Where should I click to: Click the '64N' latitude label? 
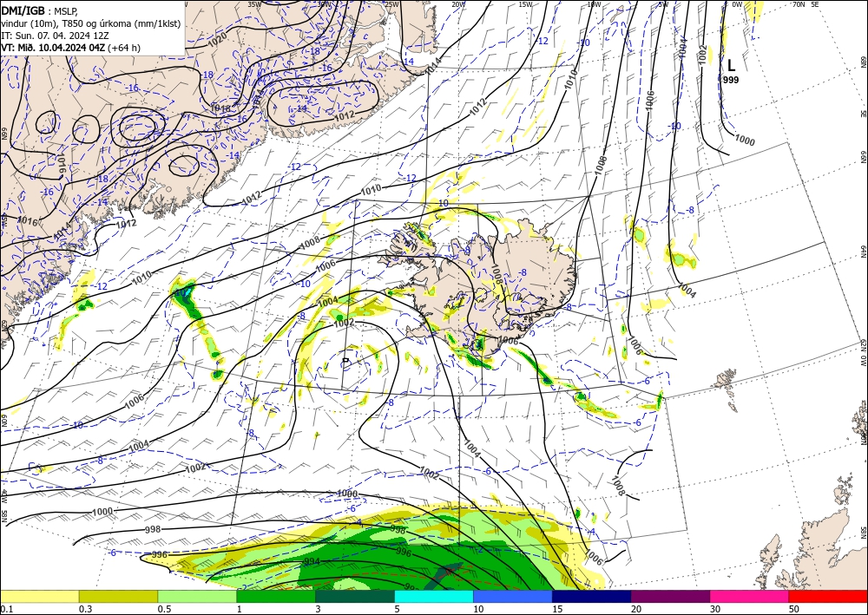[863, 252]
